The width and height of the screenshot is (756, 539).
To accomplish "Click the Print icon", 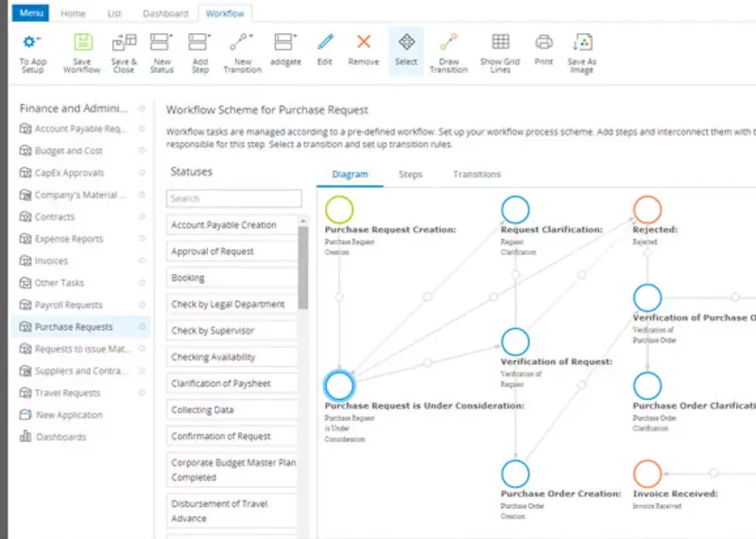I will [544, 42].
